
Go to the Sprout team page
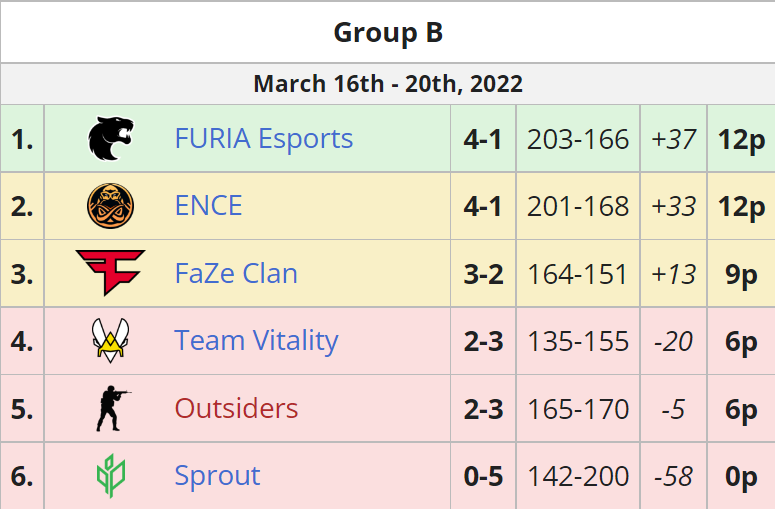tap(217, 476)
